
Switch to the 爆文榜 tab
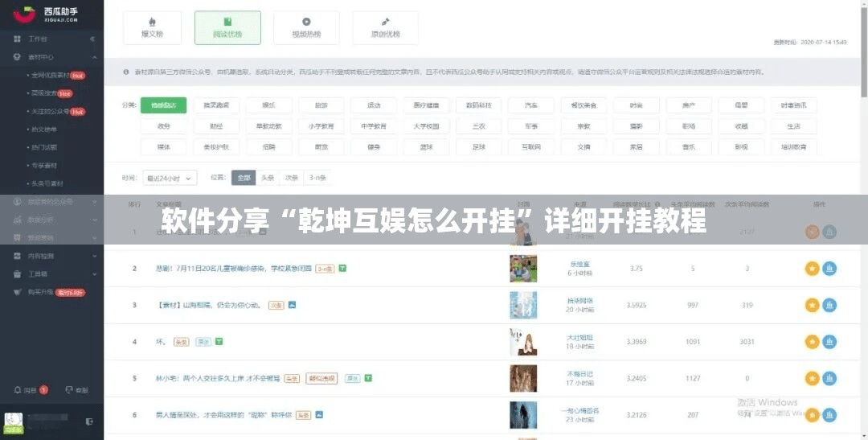point(152,27)
